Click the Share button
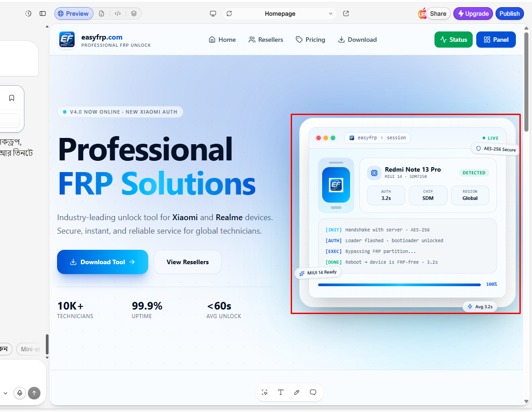This screenshot has width=532, height=412. 438,13
